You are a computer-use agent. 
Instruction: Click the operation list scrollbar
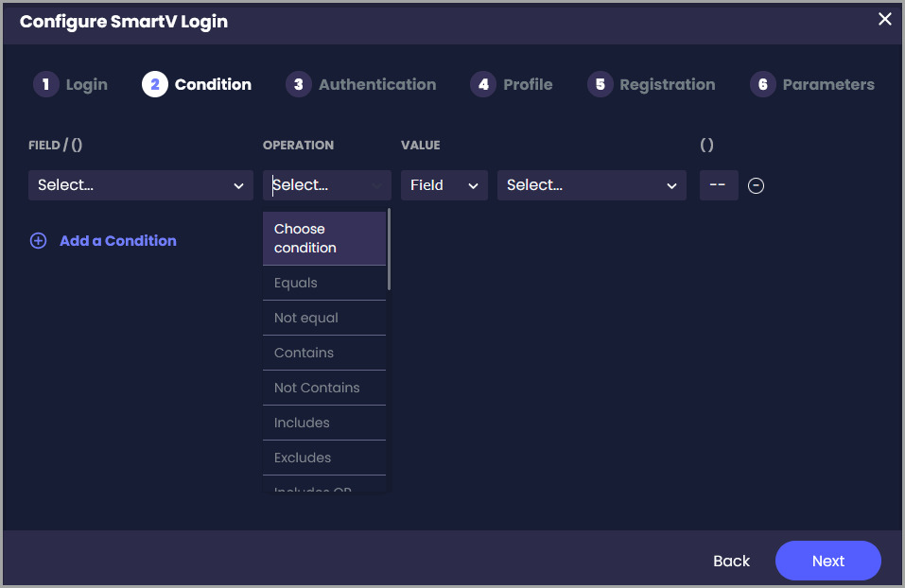coord(389,250)
